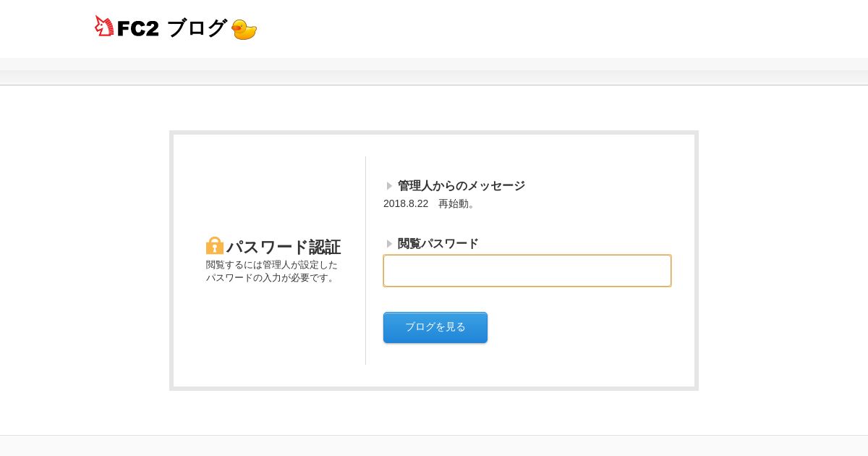Focus the 閲覧パスワード password field
The image size is (868, 456).
[x=527, y=271]
